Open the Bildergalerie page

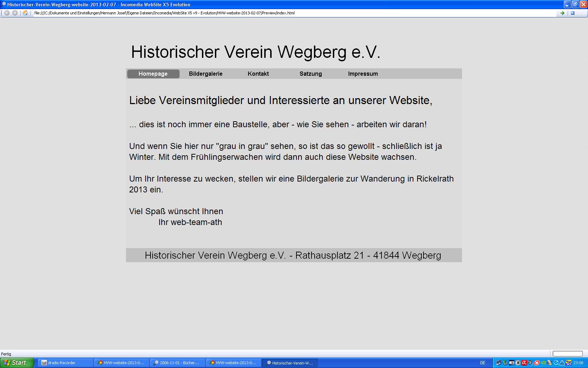205,74
